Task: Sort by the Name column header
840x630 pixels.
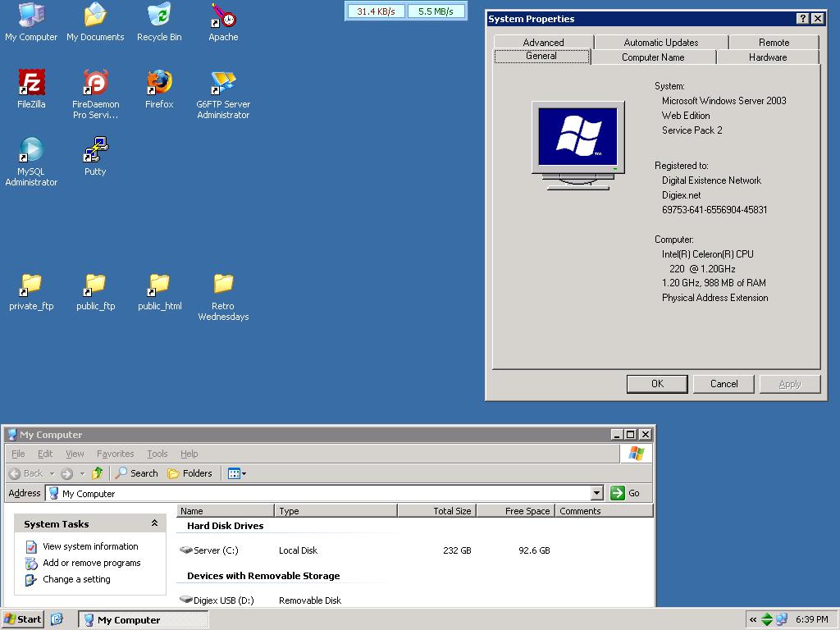Action: pos(225,510)
